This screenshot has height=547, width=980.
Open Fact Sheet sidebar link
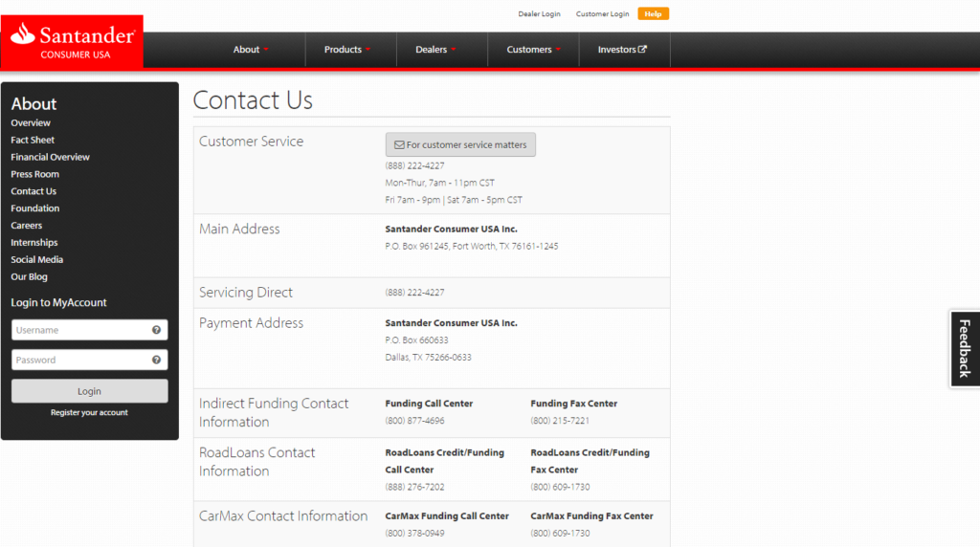[33, 140]
